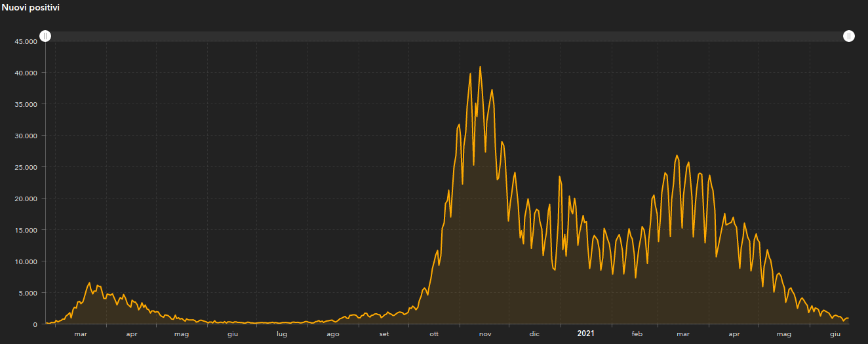Select the 'feb' month axis label
Viewport: 868px width, 344px height.
pyautogui.click(x=637, y=334)
